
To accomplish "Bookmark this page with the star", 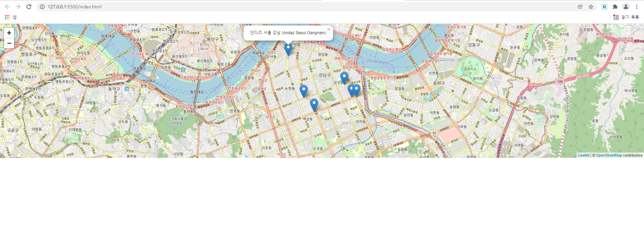I will [x=591, y=7].
